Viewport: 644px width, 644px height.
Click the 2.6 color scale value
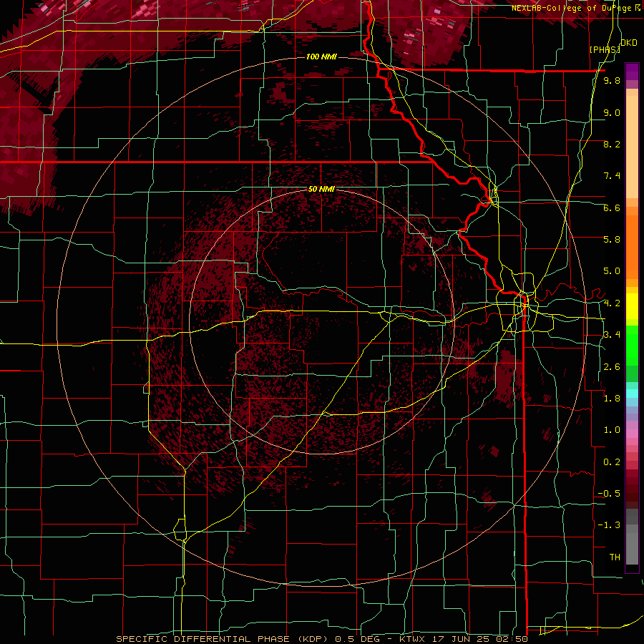click(x=612, y=367)
